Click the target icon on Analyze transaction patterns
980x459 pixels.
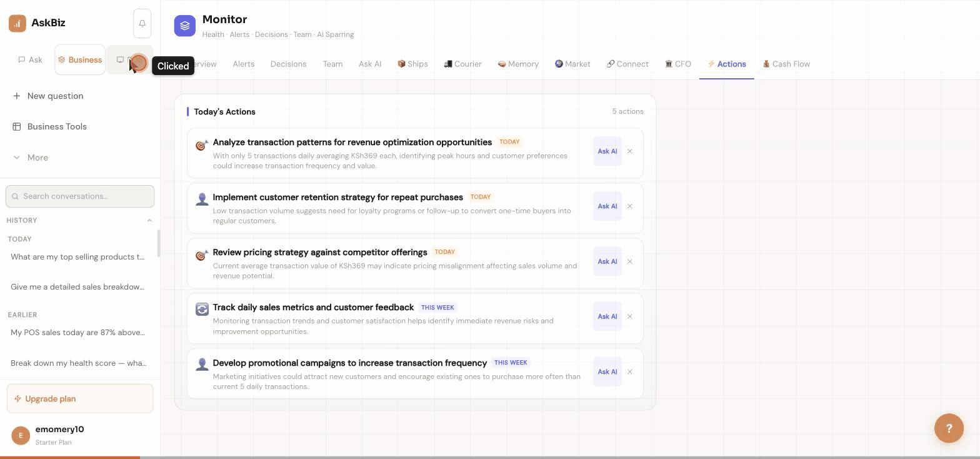click(x=202, y=145)
